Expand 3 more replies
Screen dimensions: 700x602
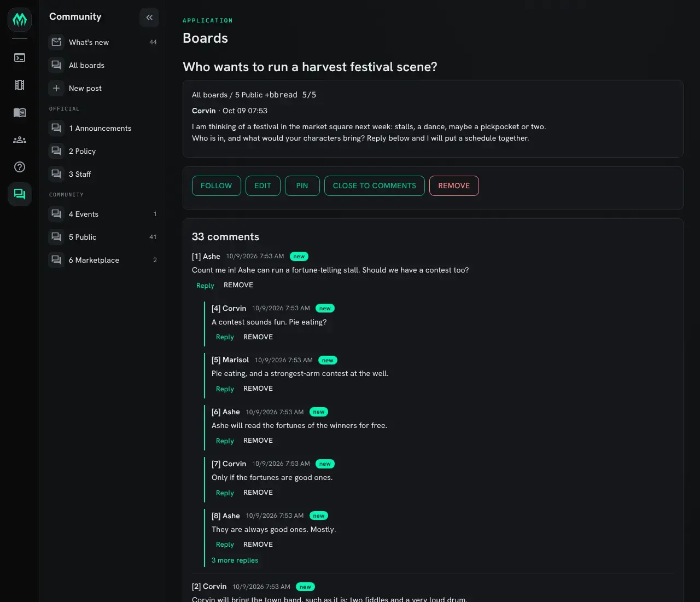[235, 560]
